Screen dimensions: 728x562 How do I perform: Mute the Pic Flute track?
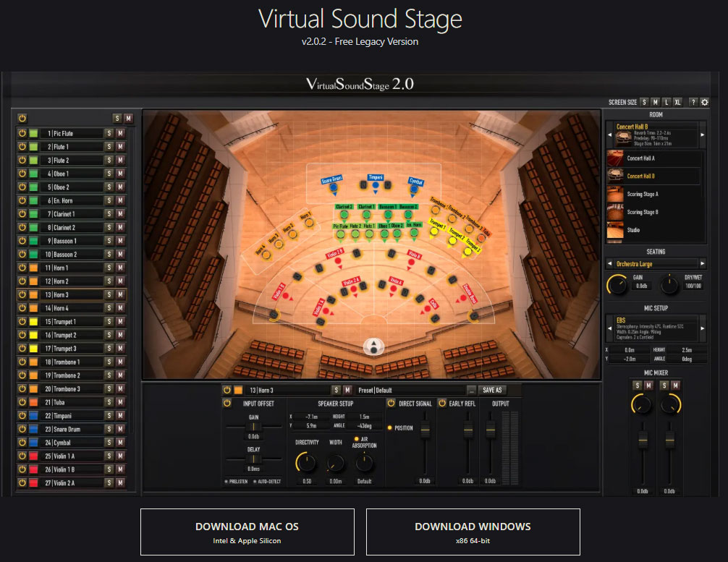120,133
